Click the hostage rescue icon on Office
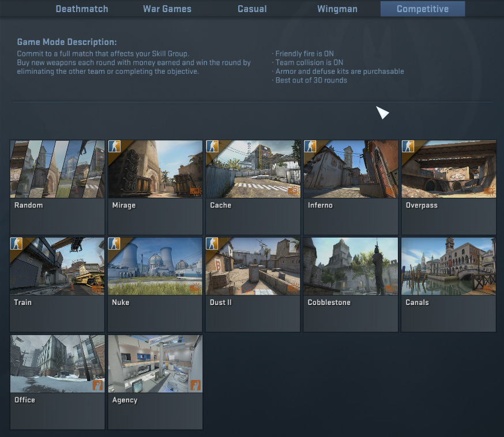The image size is (504, 437). click(97, 385)
